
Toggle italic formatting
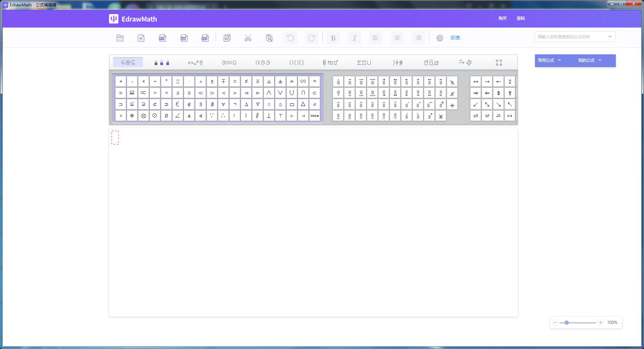click(354, 38)
